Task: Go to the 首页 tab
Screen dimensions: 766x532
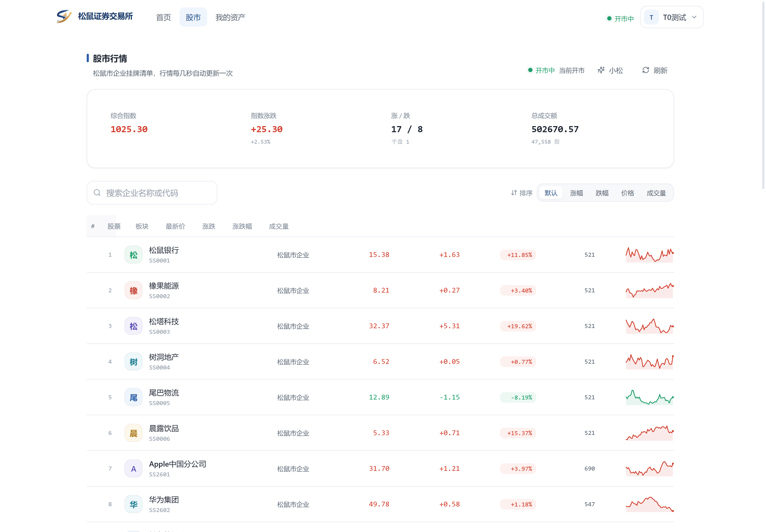Action: [x=163, y=17]
